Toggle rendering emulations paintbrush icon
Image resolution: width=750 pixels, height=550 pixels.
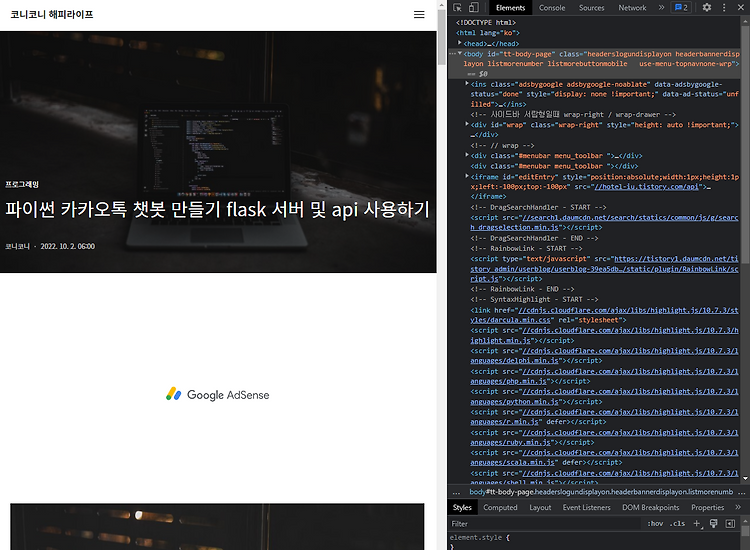pos(714,524)
